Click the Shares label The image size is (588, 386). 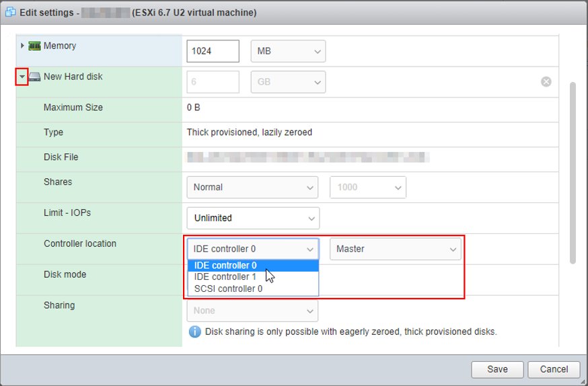58,182
